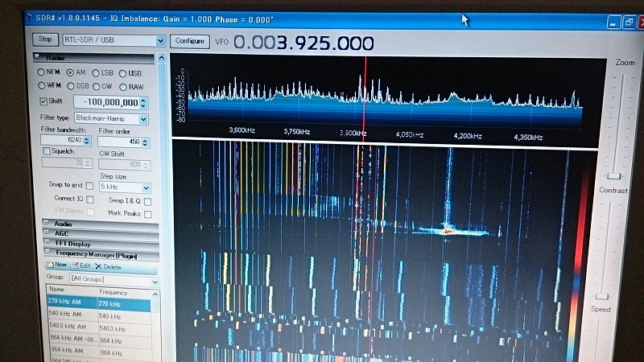This screenshot has width=644, height=362.
Task: Click the red tuning line in spectrum
Action: point(365,98)
